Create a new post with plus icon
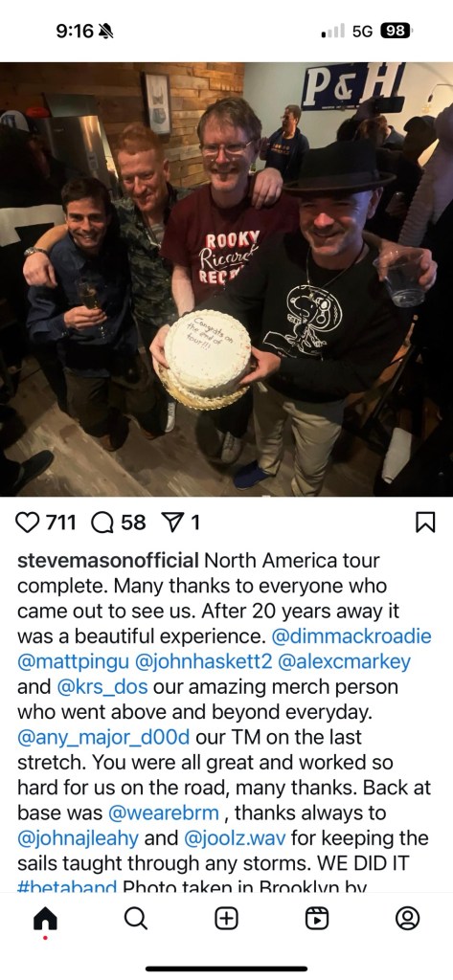This screenshot has width=453, height=980. [226, 918]
